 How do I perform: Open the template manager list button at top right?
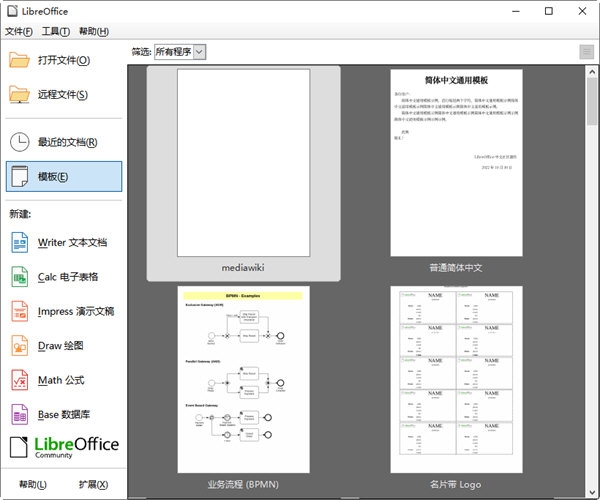[586, 52]
